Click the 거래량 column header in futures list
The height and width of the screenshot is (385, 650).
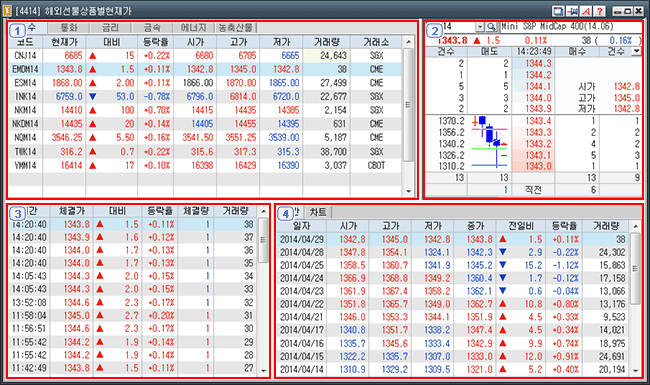point(326,42)
